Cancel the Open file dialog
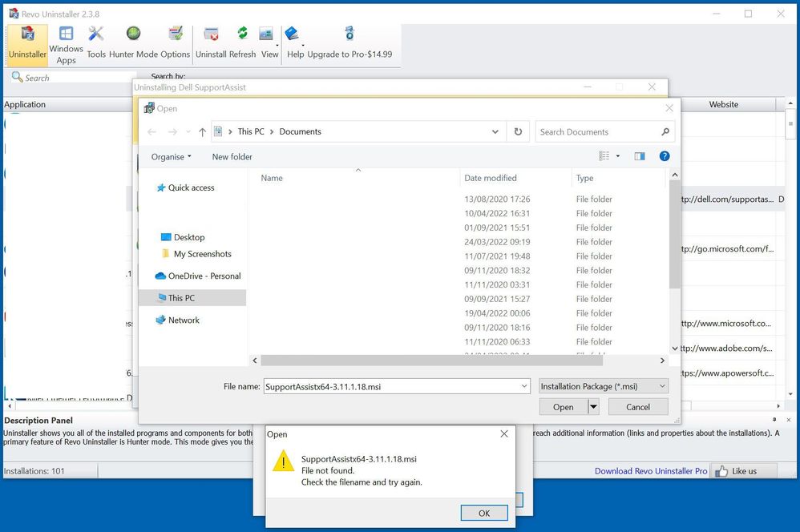 (638, 406)
